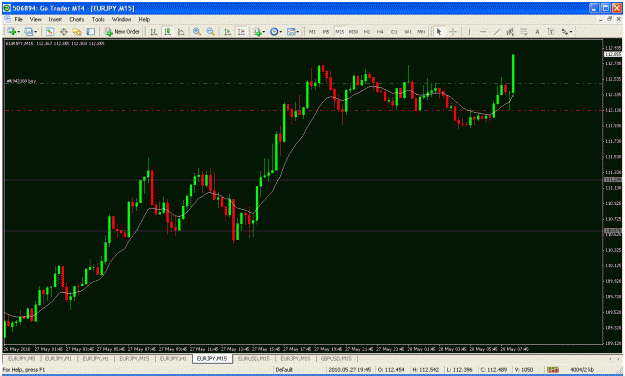The height and width of the screenshot is (376, 625).
Task: Toggle the Market Watch window icon
Action: (x=50, y=31)
